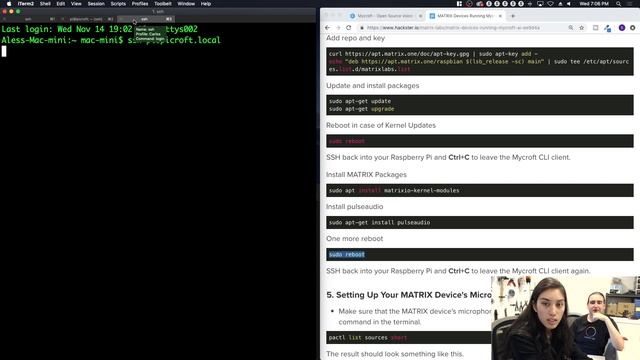
Task: Open the Apple menu
Action: click(9, 4)
